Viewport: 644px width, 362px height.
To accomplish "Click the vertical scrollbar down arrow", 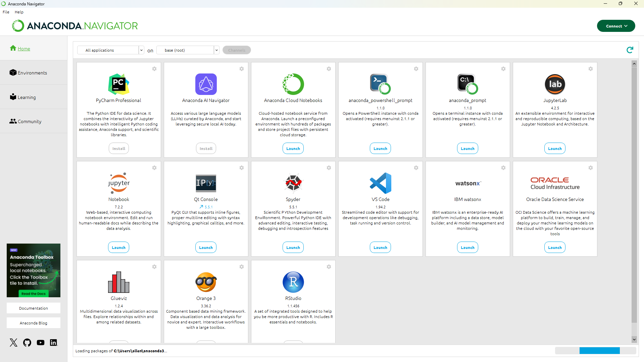I will [634, 340].
